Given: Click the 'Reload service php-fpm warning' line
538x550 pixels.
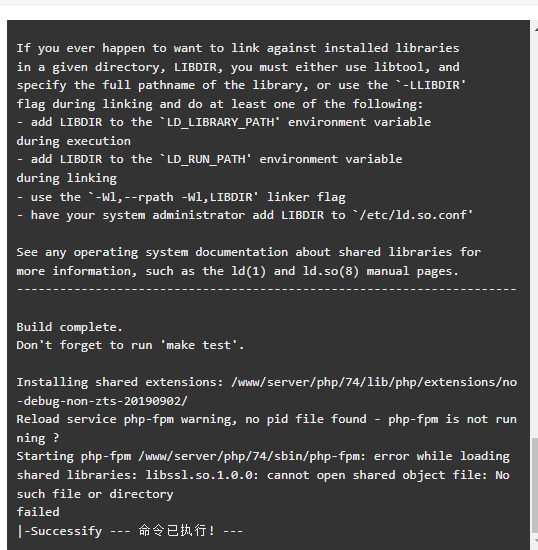Looking at the screenshot, I should coord(267,420).
